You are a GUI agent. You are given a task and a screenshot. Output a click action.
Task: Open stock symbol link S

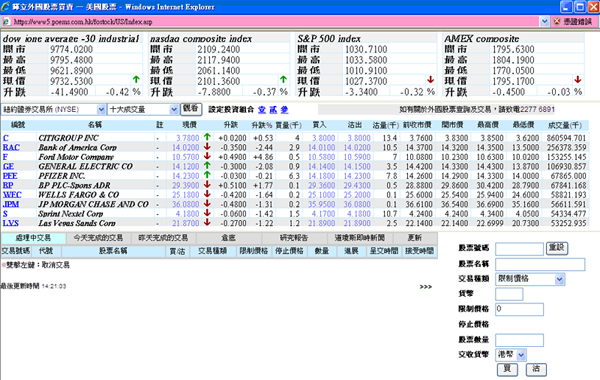click(5, 214)
